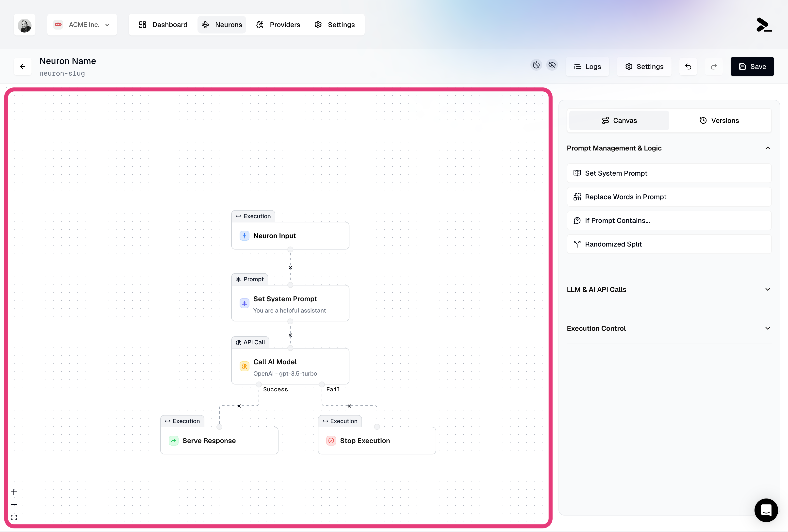Open the user avatar profile
The height and width of the screenshot is (532, 788).
coord(24,25)
